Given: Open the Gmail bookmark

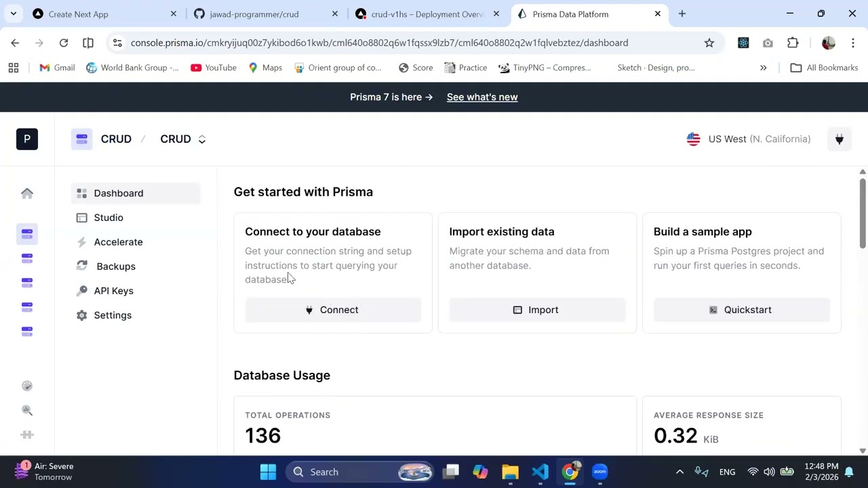Looking at the screenshot, I should (x=57, y=68).
